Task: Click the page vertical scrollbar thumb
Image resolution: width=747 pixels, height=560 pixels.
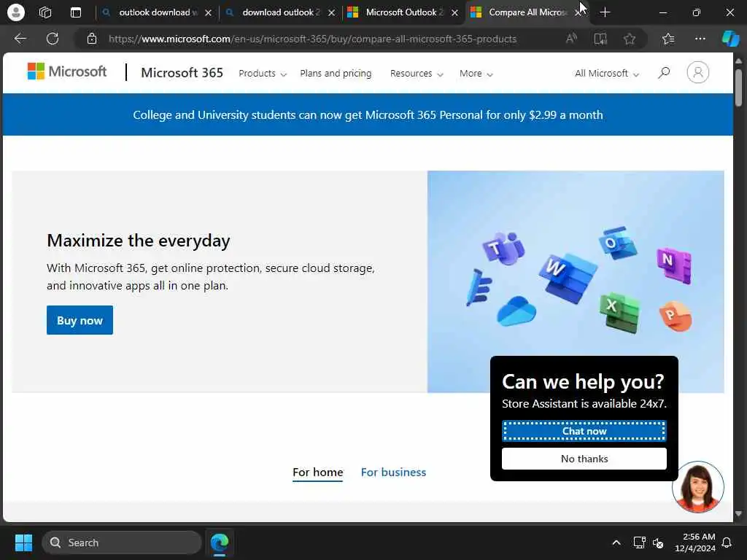Action: pos(738,88)
